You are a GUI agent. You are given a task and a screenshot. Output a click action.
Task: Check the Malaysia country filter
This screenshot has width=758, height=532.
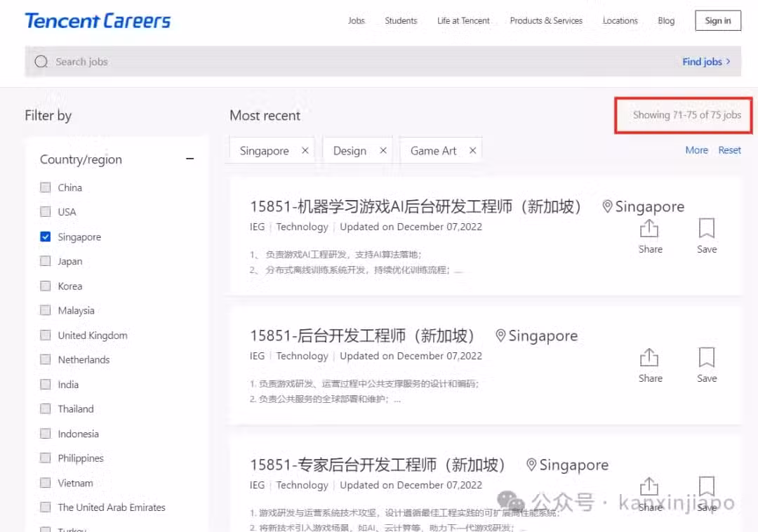[x=46, y=310]
